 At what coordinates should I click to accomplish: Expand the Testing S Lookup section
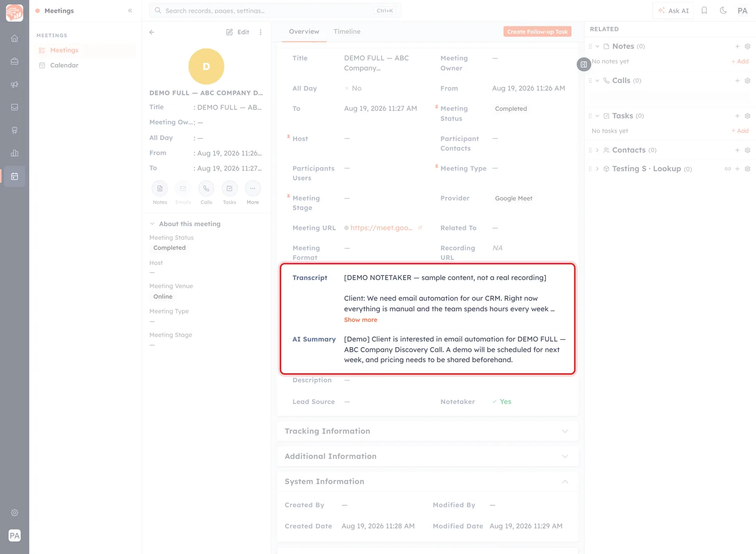597,169
